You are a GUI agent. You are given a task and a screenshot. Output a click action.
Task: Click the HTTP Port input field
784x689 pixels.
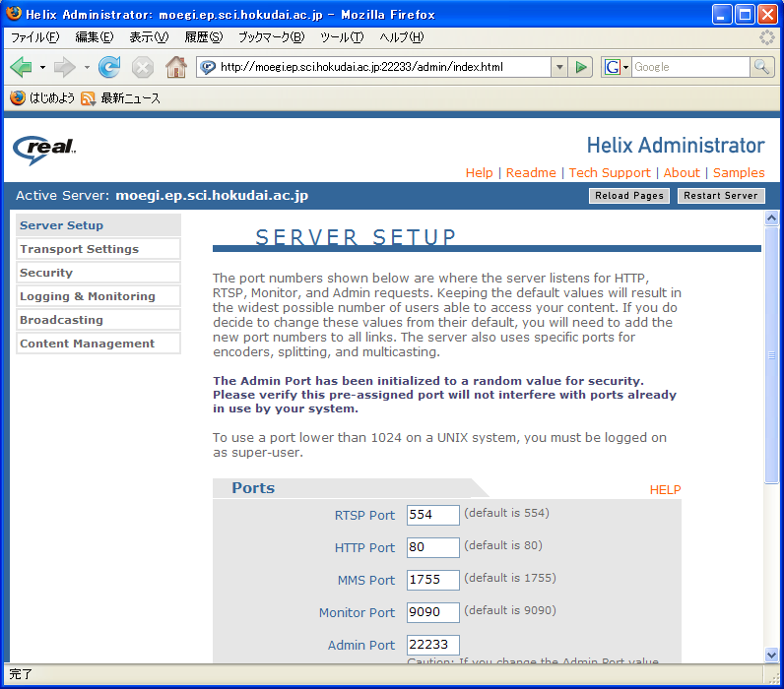click(x=433, y=547)
